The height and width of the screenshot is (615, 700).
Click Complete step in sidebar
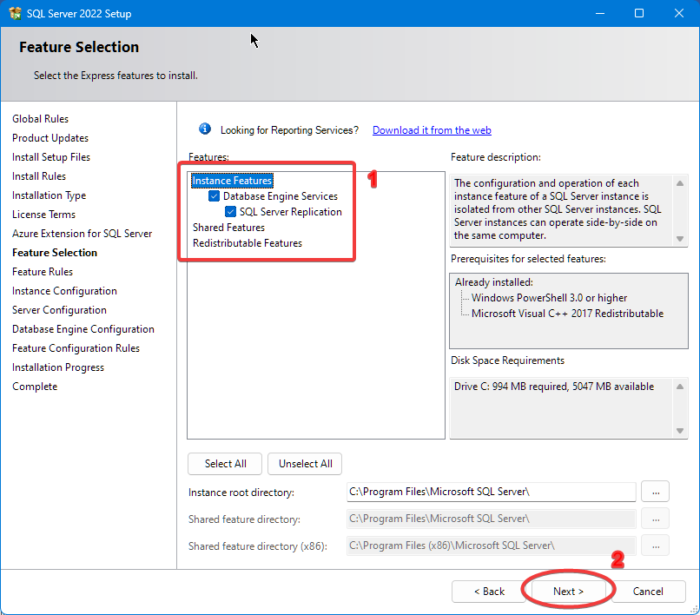(35, 387)
